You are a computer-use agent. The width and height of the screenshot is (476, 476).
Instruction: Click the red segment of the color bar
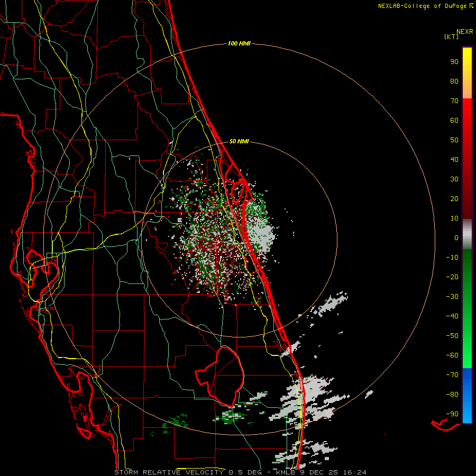point(467,159)
